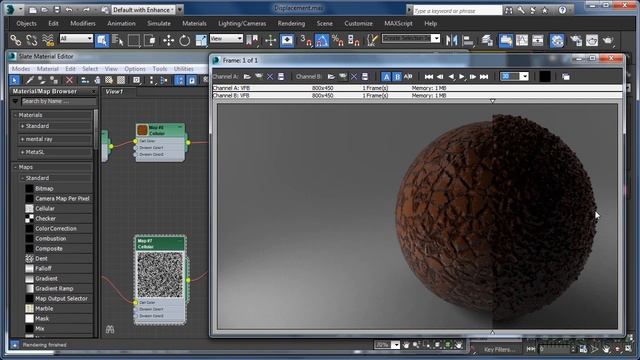Viewport: 640px width, 360px height.
Task: Play forward in the RAM player
Action: click(462, 76)
